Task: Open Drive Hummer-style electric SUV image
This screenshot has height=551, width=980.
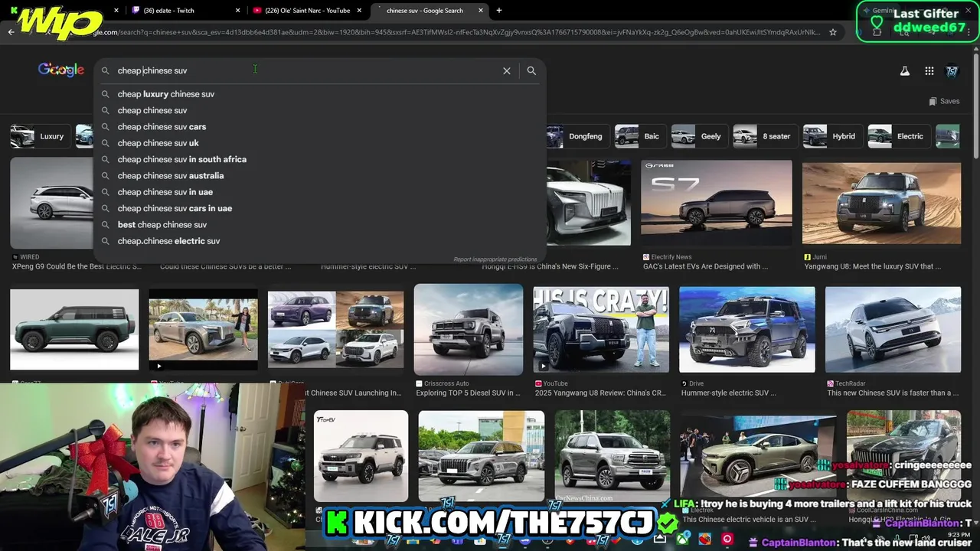Action: [747, 329]
